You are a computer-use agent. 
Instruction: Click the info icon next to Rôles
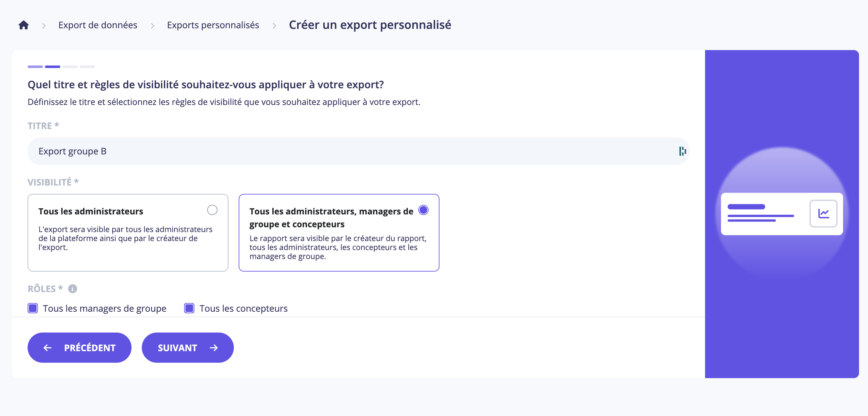72,289
